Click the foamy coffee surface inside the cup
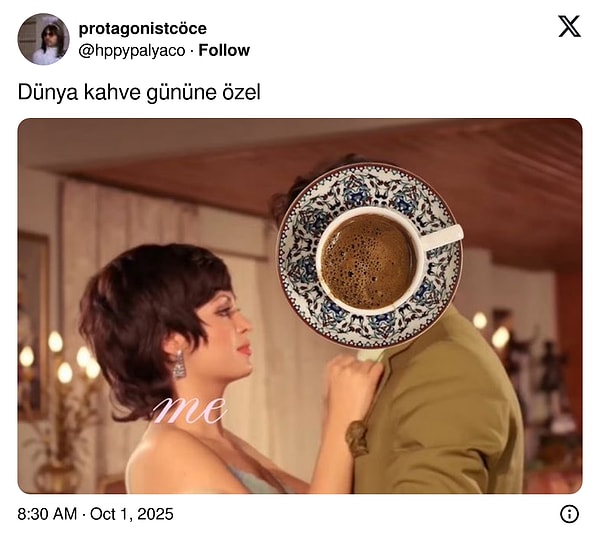This screenshot has width=600, height=544. click(x=367, y=262)
